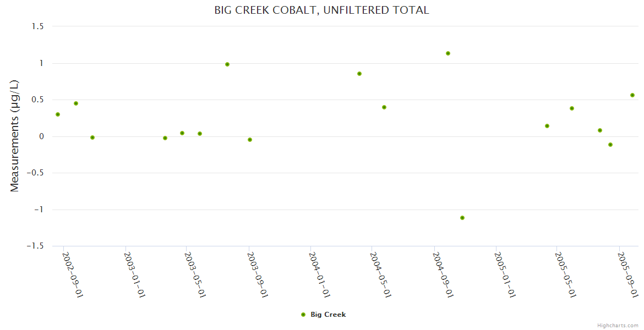Image resolution: width=644 pixels, height=330 pixels.
Task: Click the 2005-05-01 x-axis label
Action: [x=565, y=274]
